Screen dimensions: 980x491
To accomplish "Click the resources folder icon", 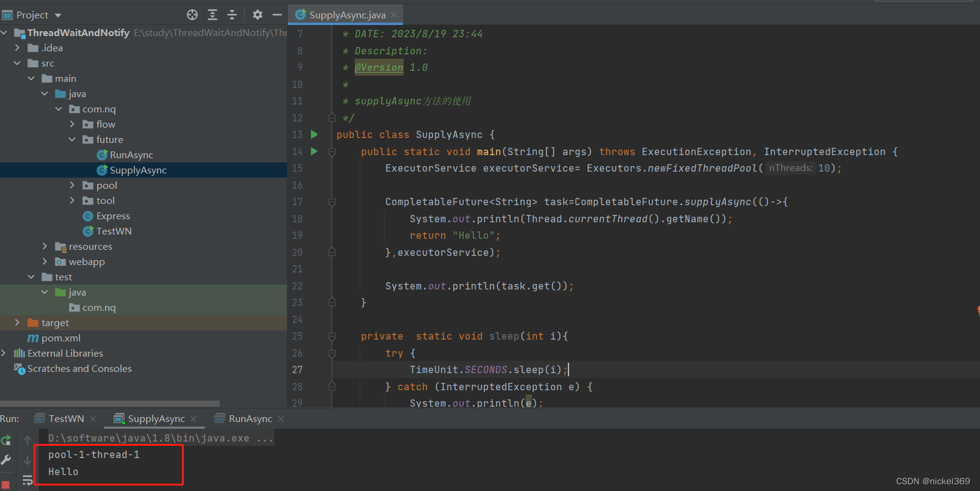I will [60, 247].
